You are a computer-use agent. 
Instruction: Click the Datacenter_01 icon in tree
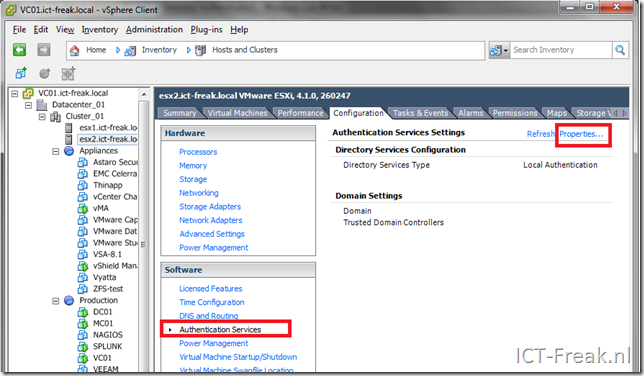pos(42,105)
